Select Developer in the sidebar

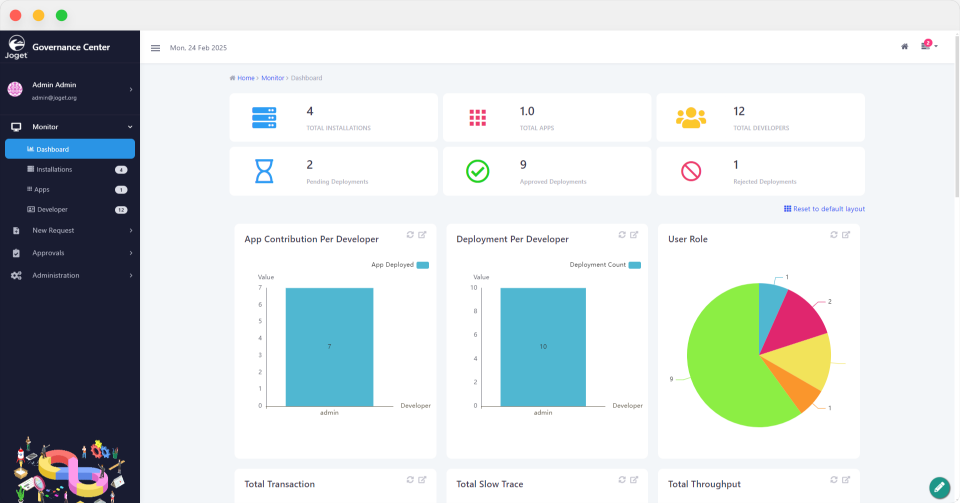(52, 210)
